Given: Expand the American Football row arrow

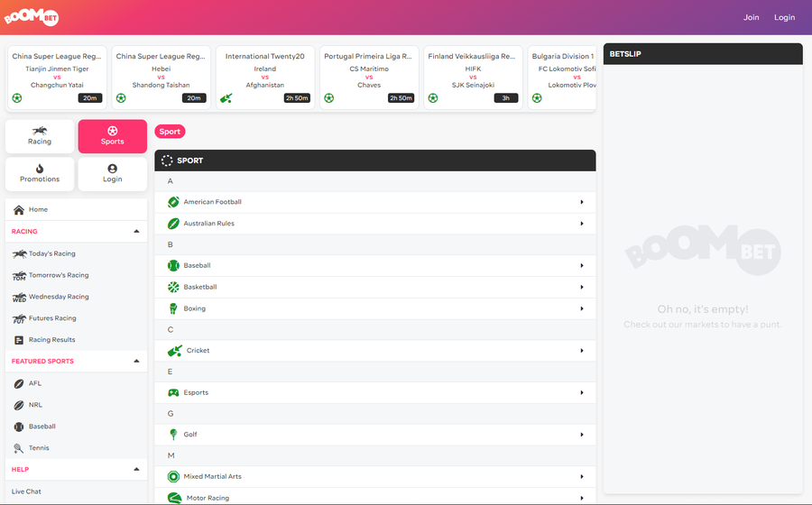Looking at the screenshot, I should (x=582, y=202).
